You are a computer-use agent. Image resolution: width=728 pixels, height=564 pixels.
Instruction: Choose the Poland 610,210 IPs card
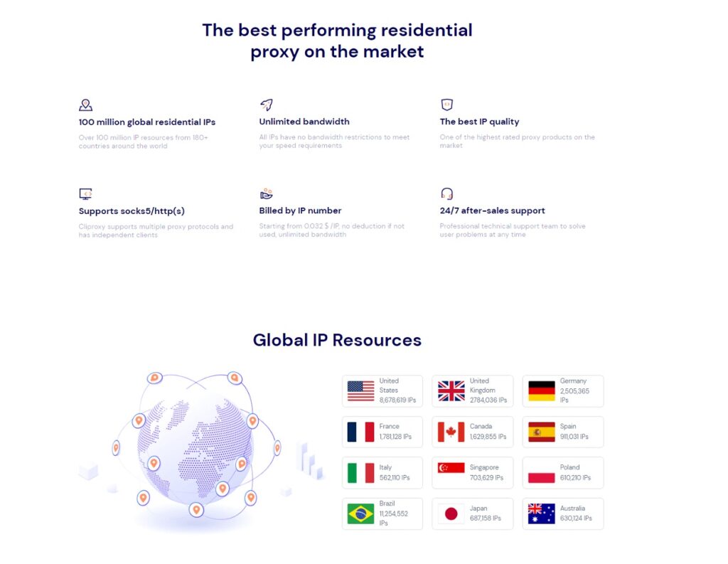pyautogui.click(x=563, y=472)
